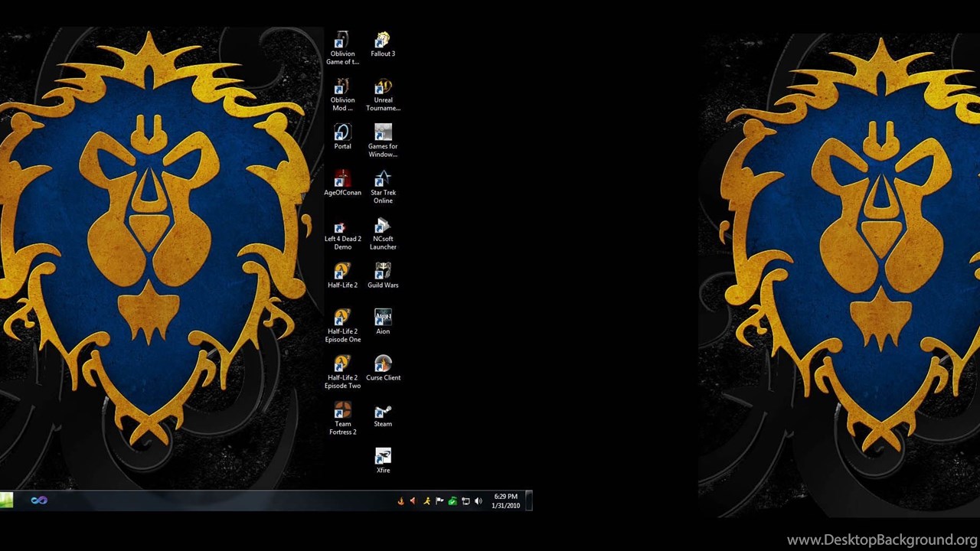Open the network connection tray icon
Image resolution: width=980 pixels, height=551 pixels.
tap(465, 501)
